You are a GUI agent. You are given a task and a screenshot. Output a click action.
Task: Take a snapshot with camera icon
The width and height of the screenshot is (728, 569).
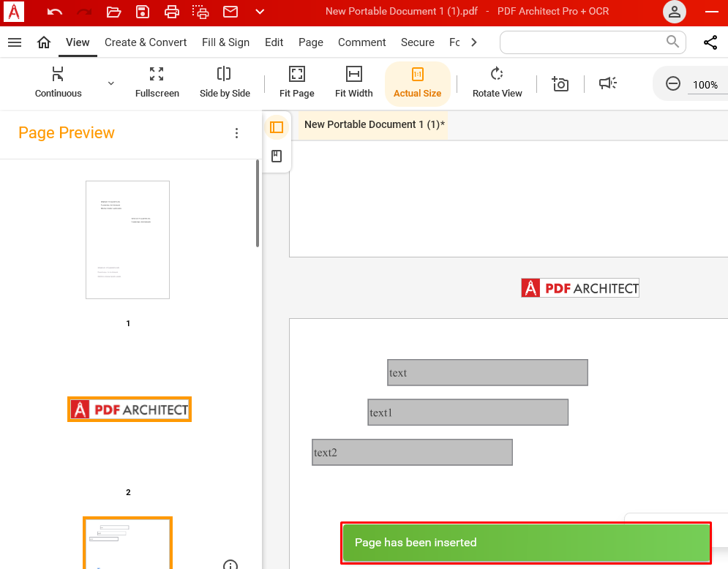[x=560, y=84]
